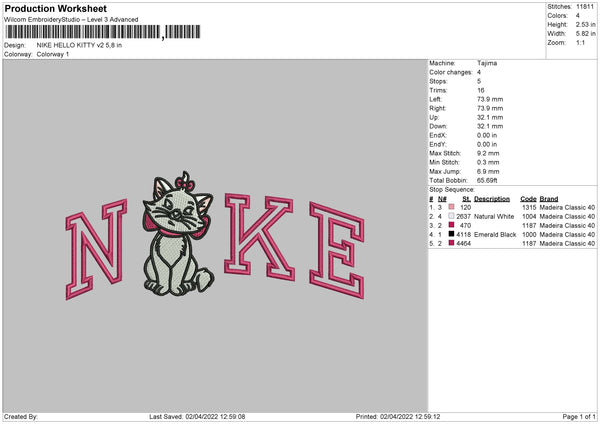This screenshot has width=600, height=424.
Task: Click the Machine value 'Tajima'
Action: click(487, 63)
